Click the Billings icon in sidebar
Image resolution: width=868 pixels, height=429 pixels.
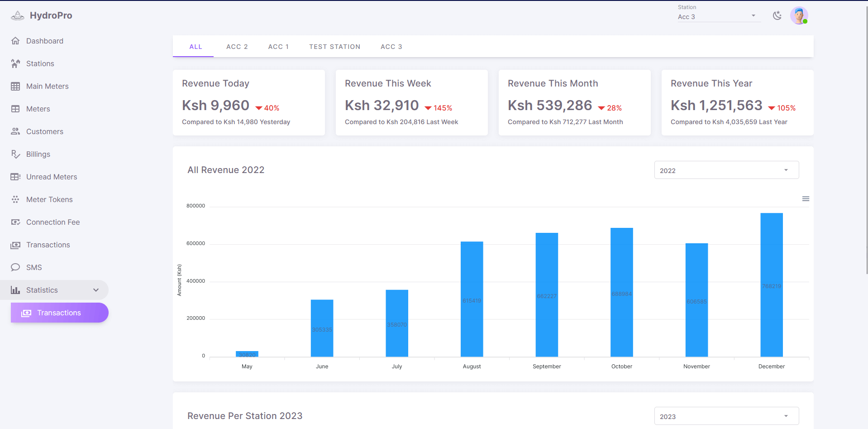15,154
